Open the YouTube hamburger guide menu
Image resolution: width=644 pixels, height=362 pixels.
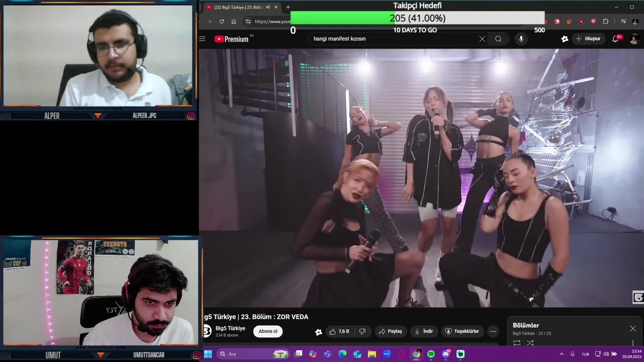point(202,39)
